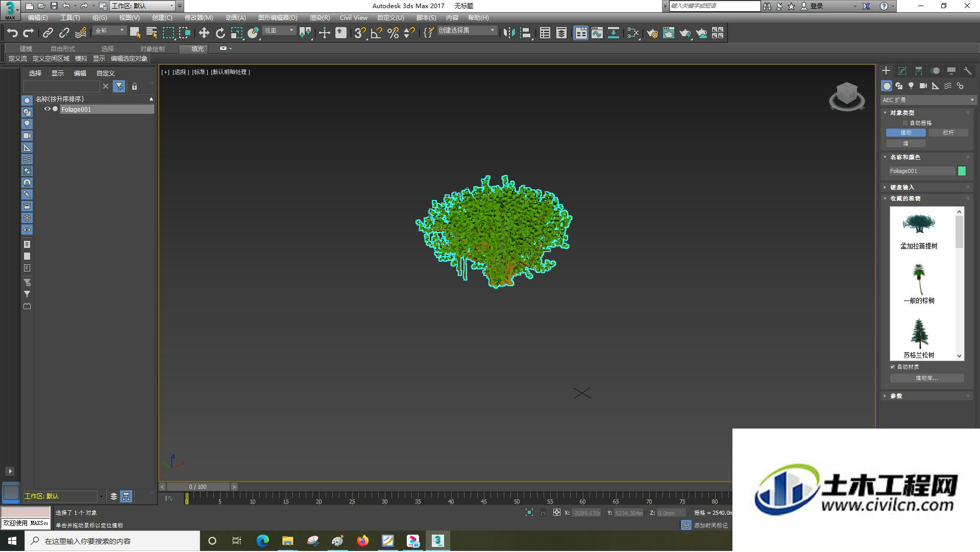Open the 创建选择集 dropdown
Screen dimensions: 980x552
click(x=467, y=31)
